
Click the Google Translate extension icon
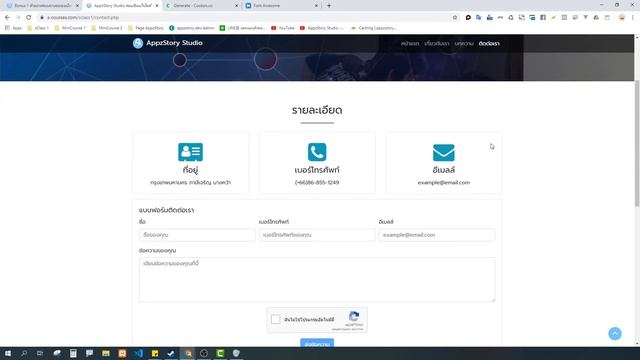(479, 18)
